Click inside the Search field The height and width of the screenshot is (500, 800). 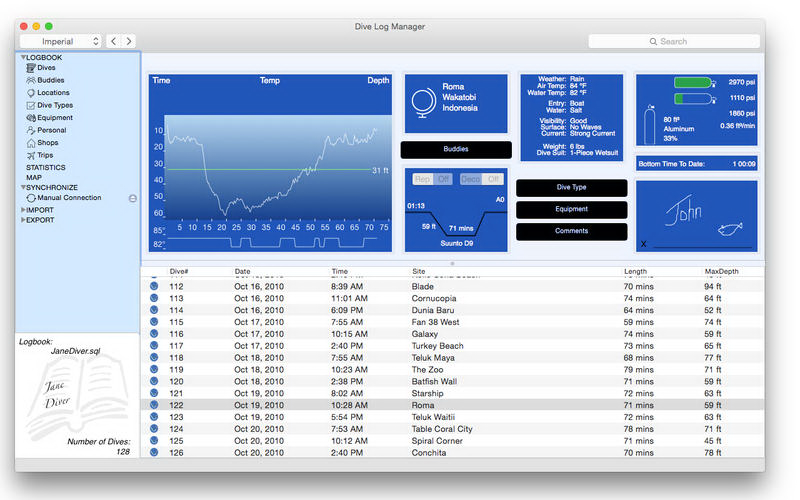pyautogui.click(x=673, y=41)
